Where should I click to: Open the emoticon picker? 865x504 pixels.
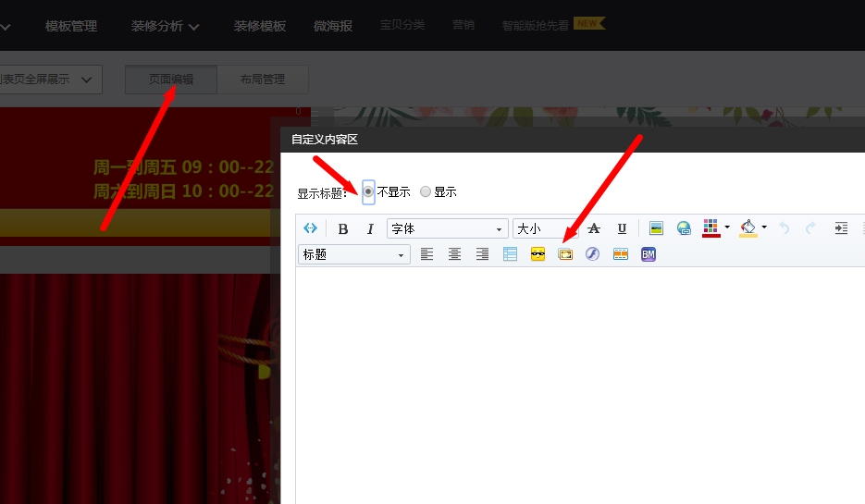[x=538, y=254]
